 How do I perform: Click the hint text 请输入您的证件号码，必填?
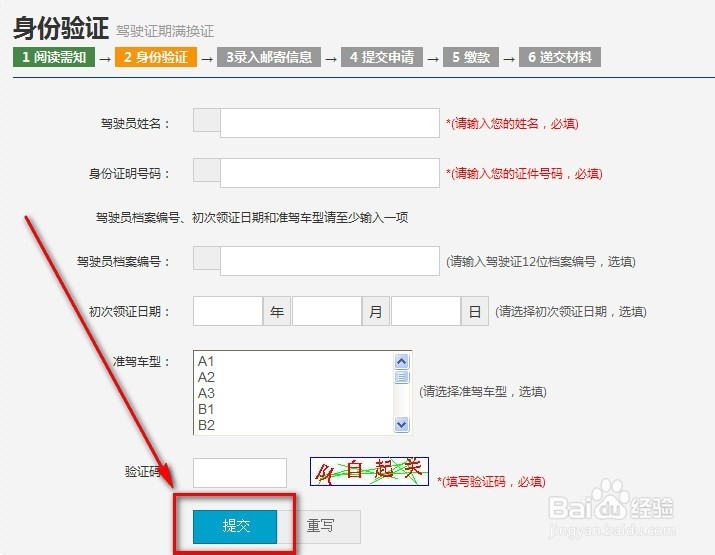(x=524, y=173)
